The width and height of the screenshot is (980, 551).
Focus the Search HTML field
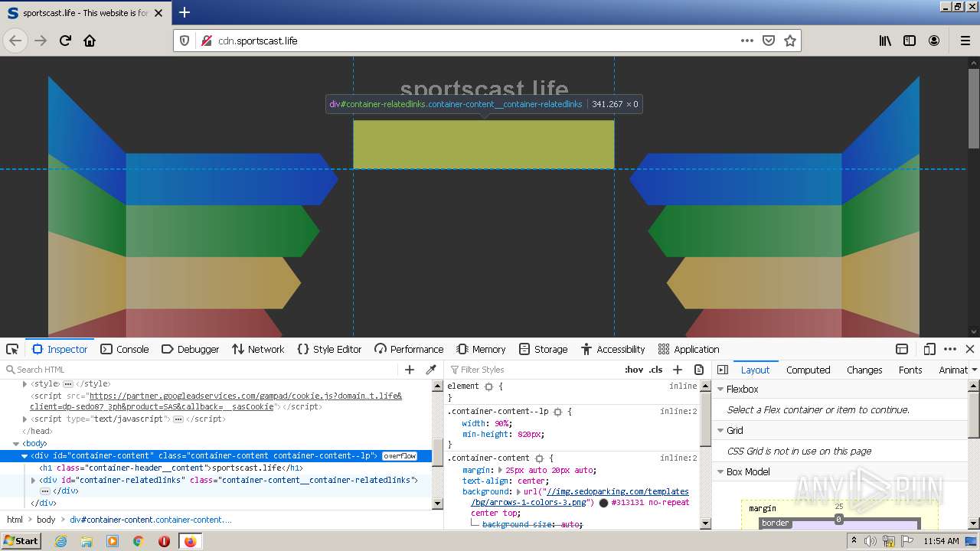[x=199, y=370]
